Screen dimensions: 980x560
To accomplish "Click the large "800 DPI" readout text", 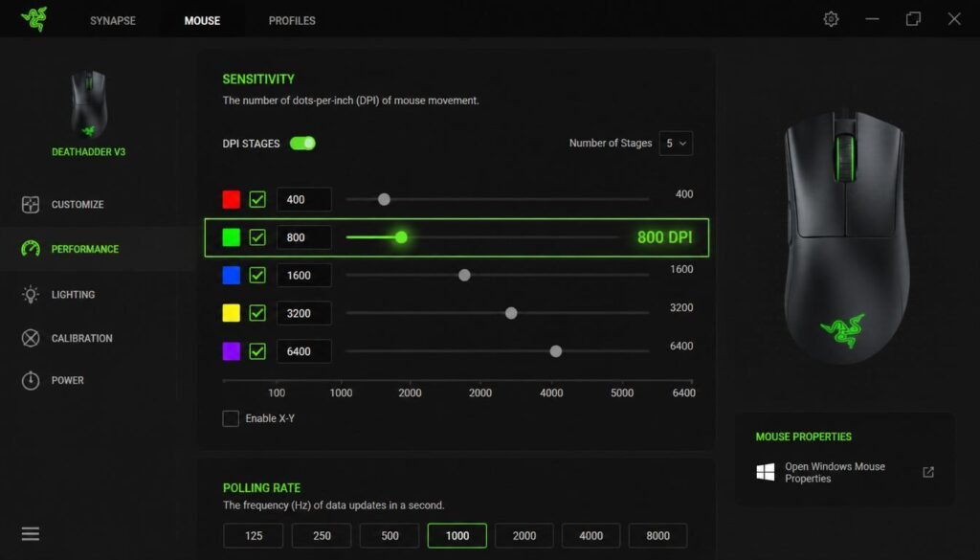I will tap(664, 237).
